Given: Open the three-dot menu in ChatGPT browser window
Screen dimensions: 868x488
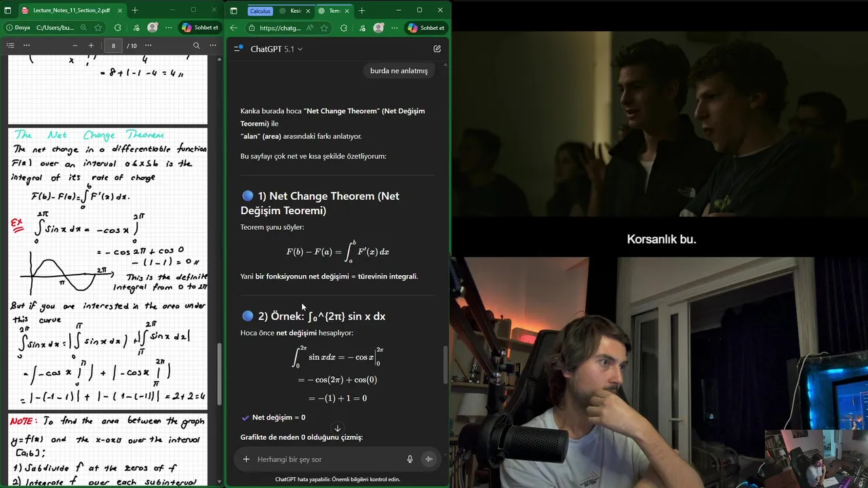Looking at the screenshot, I should pyautogui.click(x=394, y=28).
